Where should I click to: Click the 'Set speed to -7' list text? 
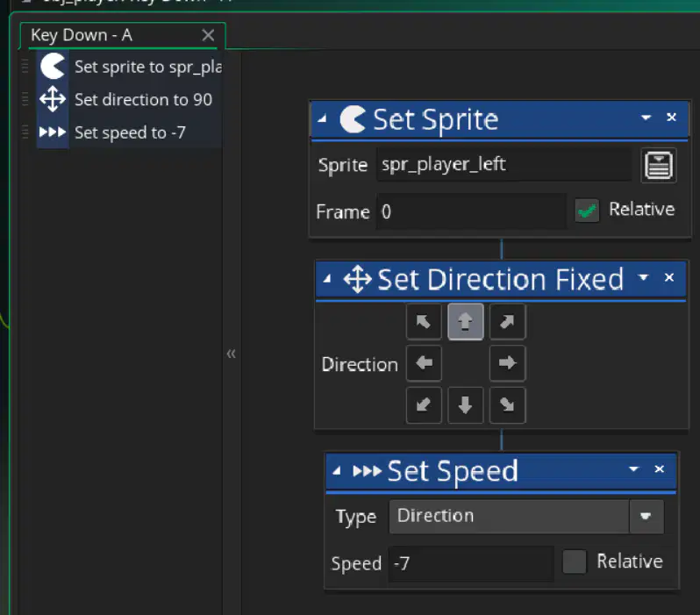130,132
